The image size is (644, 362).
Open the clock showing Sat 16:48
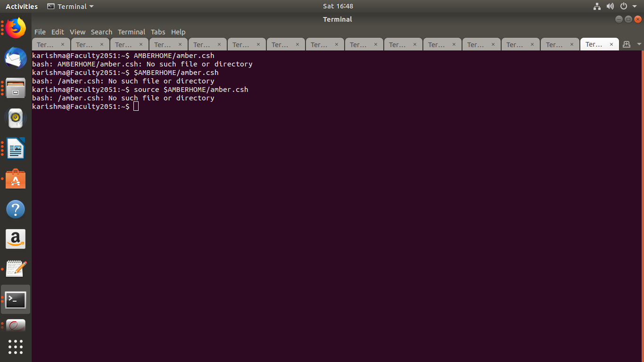point(338,6)
